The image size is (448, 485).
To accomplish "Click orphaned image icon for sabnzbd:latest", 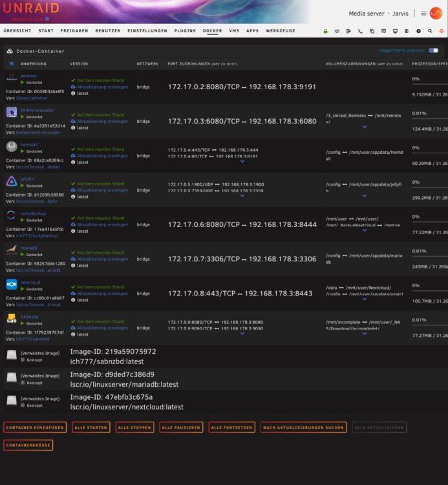I will click(12, 355).
